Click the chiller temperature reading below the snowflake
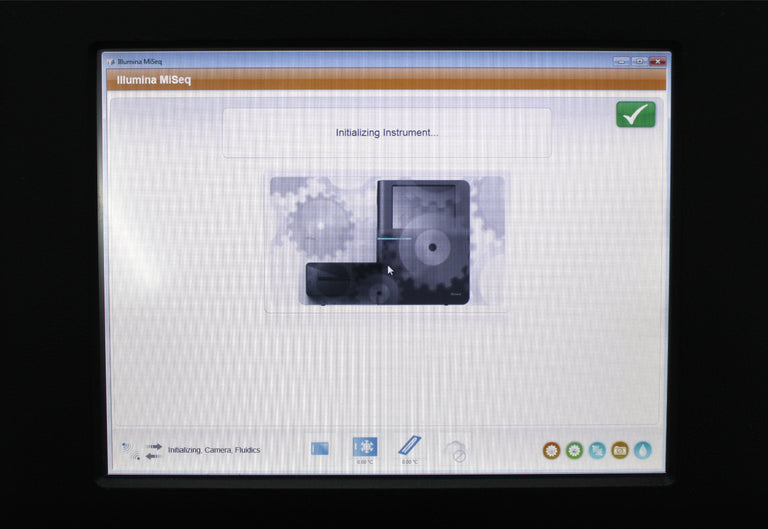This screenshot has width=768, height=529. pos(365,462)
